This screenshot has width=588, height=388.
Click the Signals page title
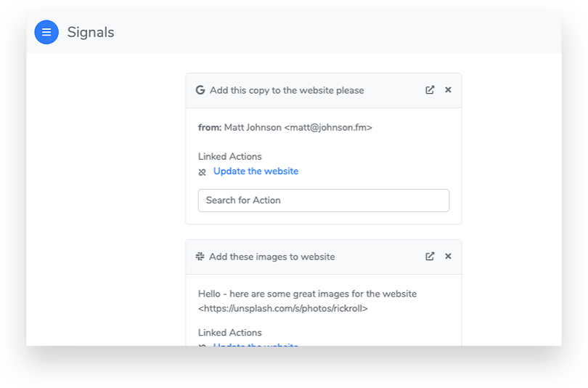91,32
